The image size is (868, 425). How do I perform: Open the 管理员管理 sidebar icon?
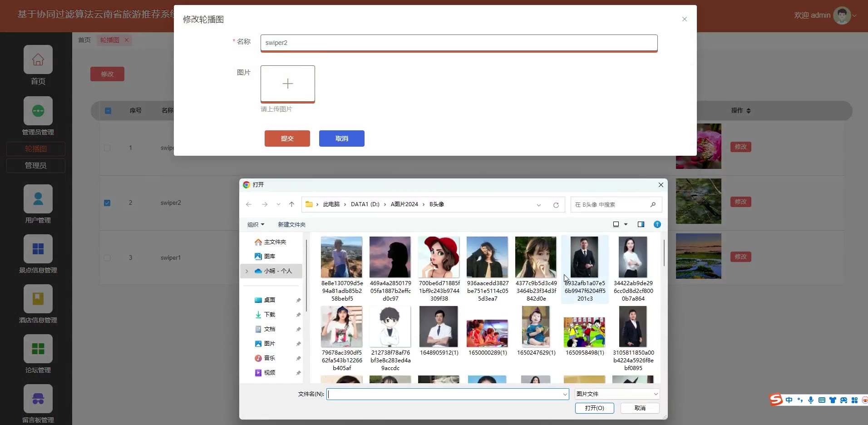38,111
